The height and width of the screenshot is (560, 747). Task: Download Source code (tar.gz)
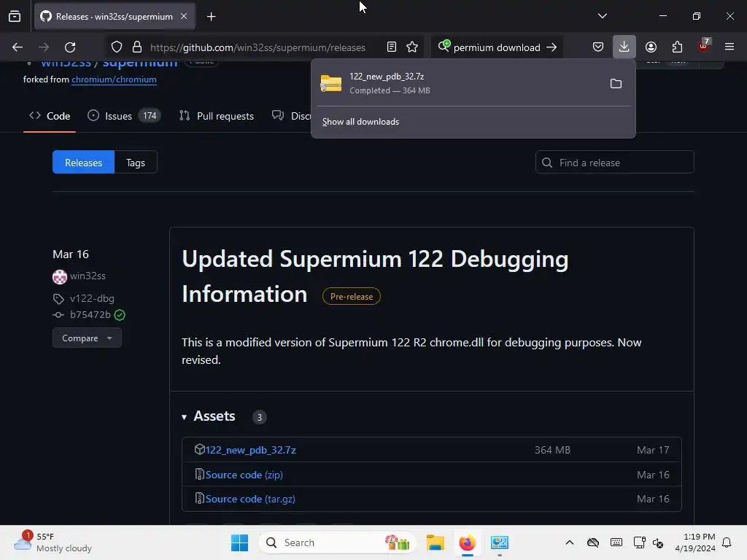(250, 499)
